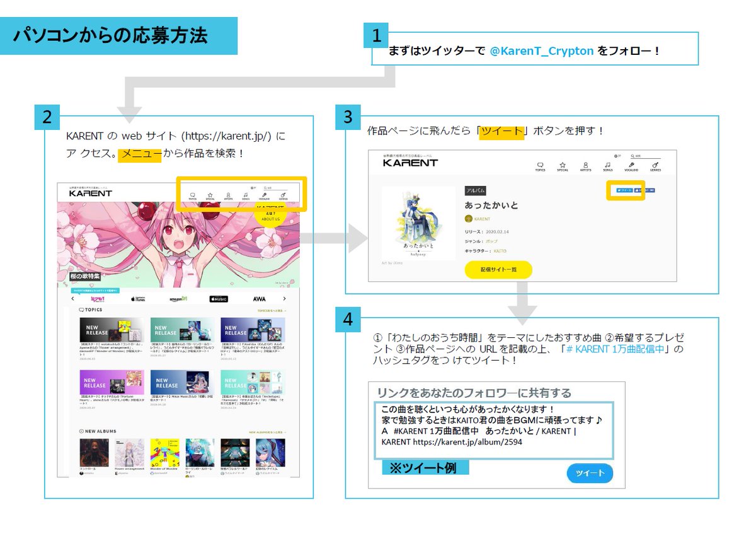Click NEW ALBUMS more link on home page
Screen dimensions: 756x534
tap(267, 432)
